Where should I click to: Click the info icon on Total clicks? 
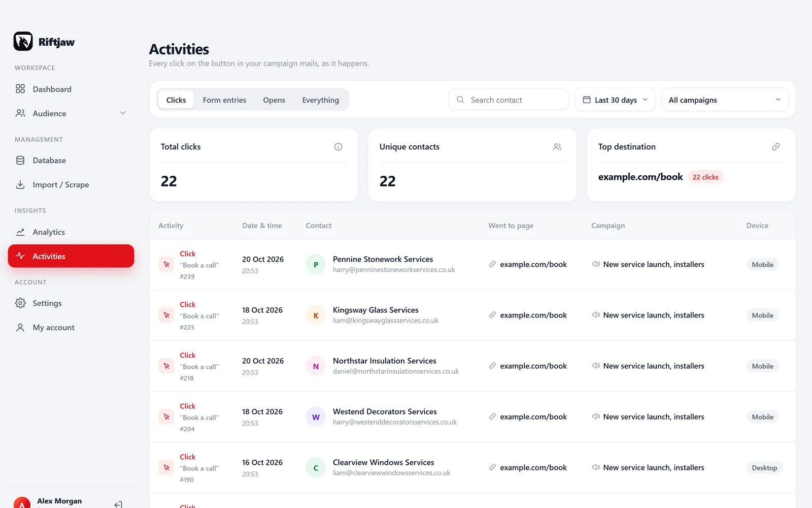[x=338, y=147]
